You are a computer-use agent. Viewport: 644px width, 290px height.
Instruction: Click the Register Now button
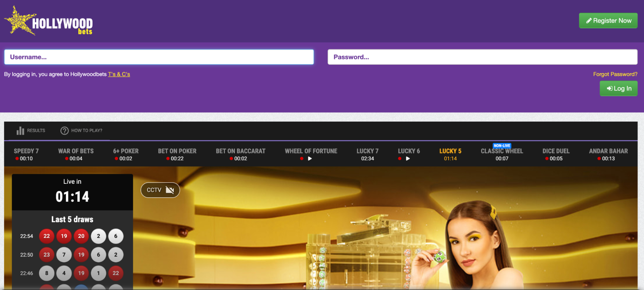point(608,20)
